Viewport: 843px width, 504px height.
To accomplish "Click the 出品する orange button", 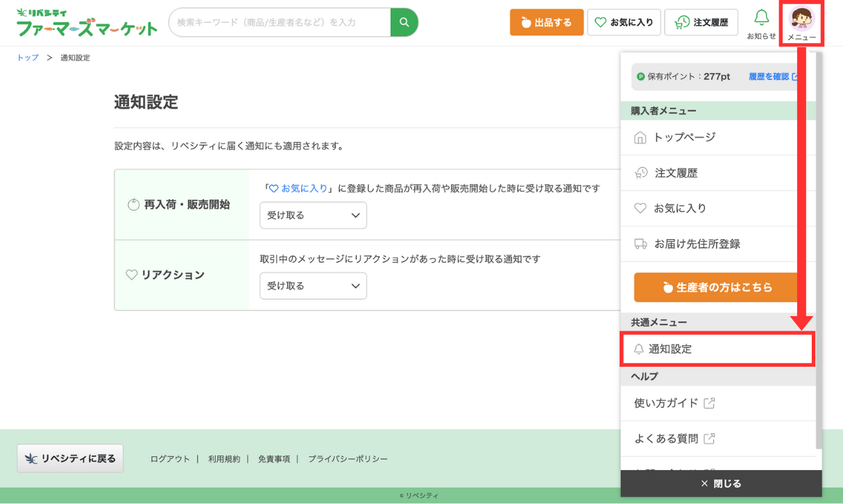I will (x=546, y=22).
